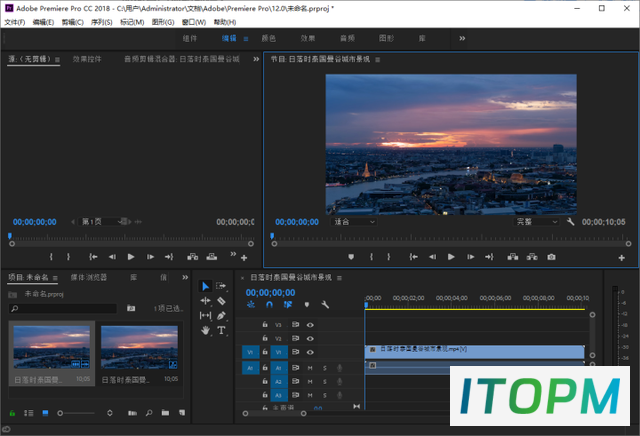Screen dimensions: 640x436
Task: Click search-bin folder icon beside search box
Action: tap(131, 308)
